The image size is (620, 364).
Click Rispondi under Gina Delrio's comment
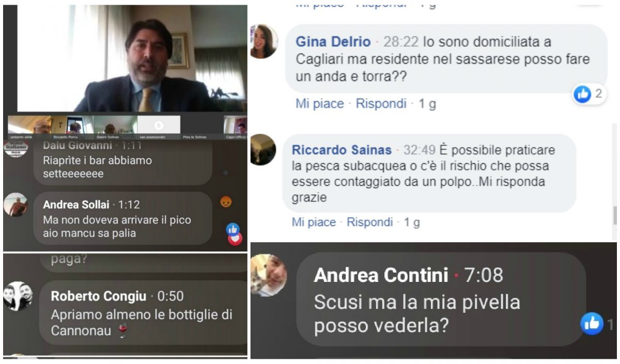(381, 104)
